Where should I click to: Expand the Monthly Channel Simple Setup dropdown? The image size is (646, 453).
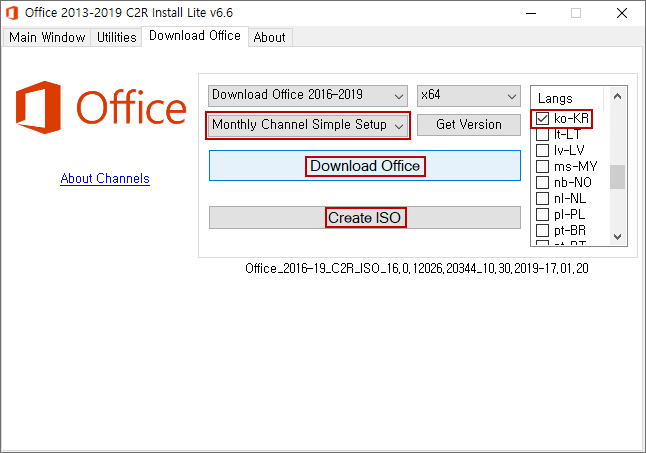(x=308, y=125)
